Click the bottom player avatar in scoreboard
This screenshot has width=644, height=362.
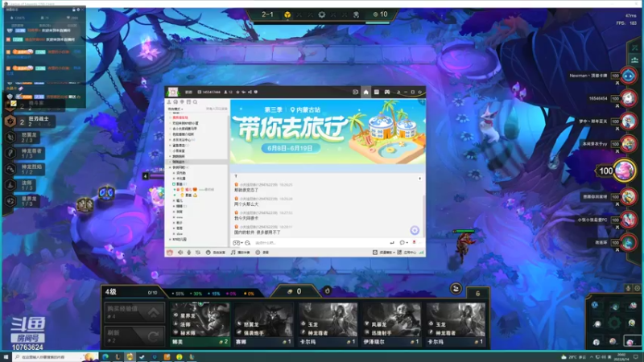(628, 243)
